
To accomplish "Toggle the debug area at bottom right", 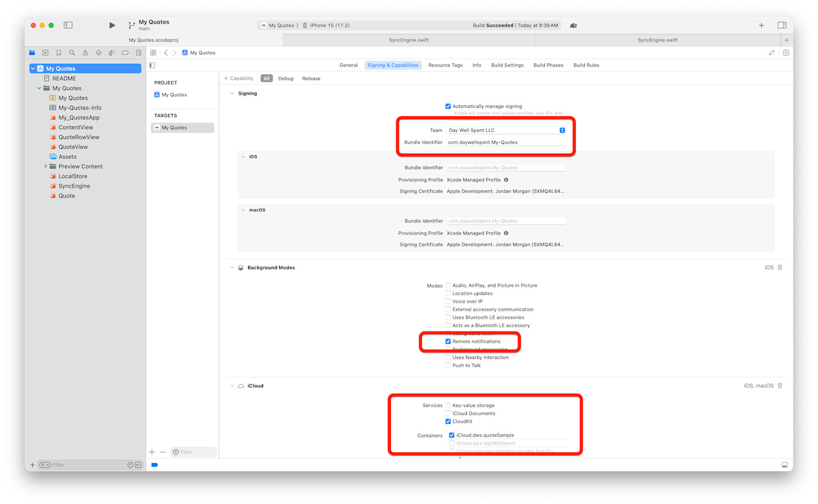I will click(784, 465).
